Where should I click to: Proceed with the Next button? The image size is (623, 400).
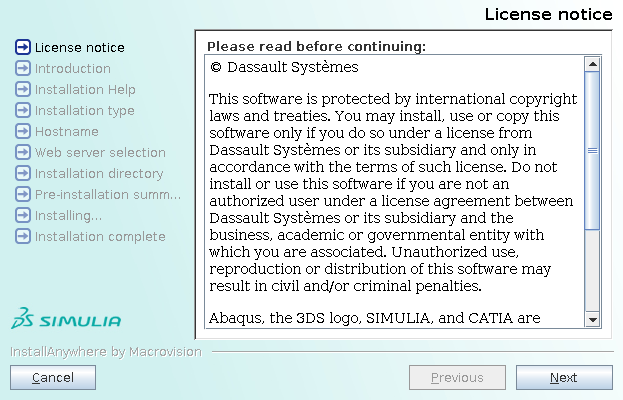tap(564, 377)
